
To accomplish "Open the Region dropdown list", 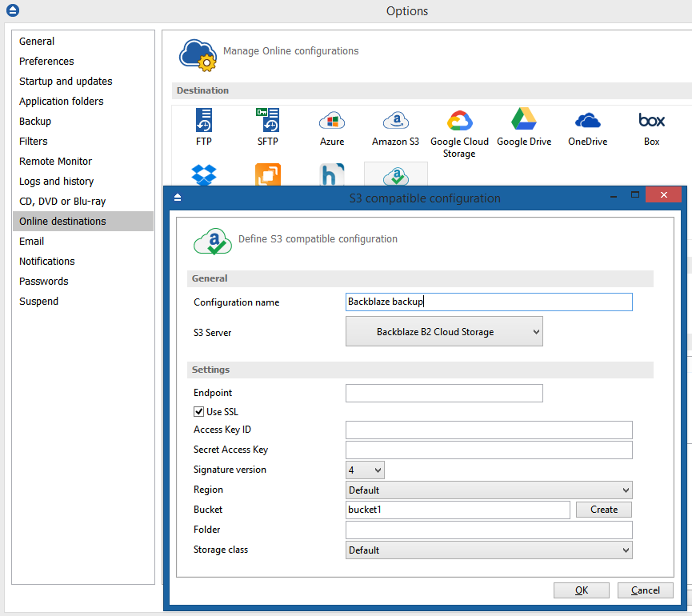I will (489, 490).
